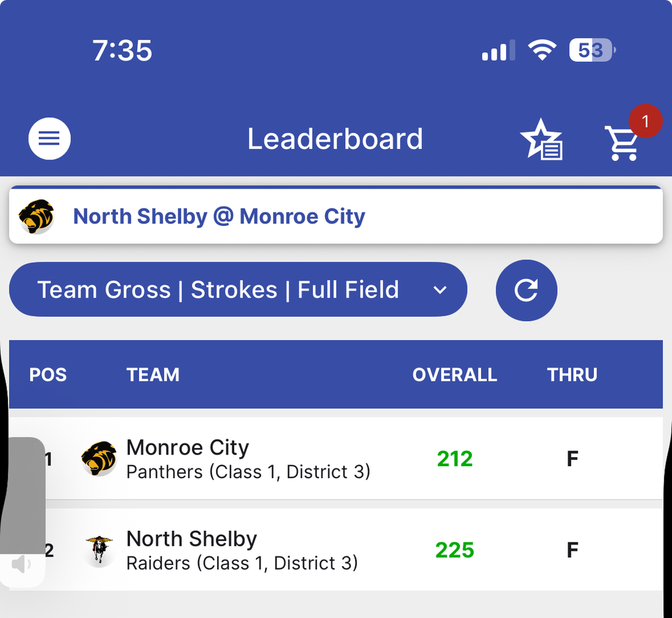The image size is (672, 618).
Task: View Monroe City's 212 overall score
Action: (x=455, y=458)
